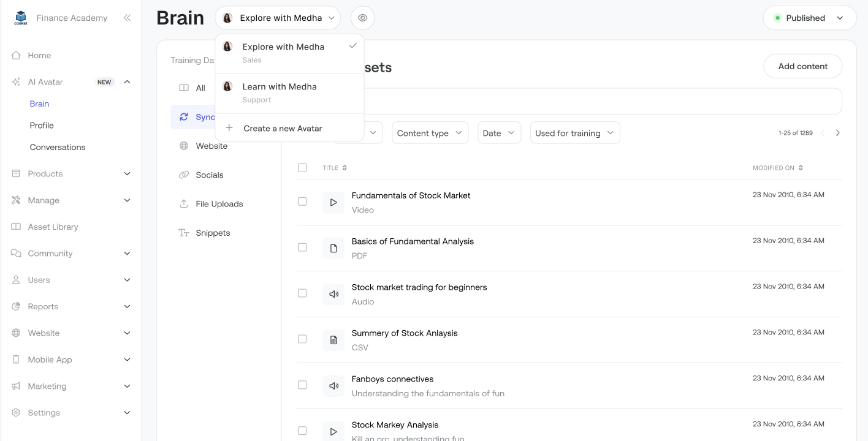Choose Create a new Avatar menu entry
Viewport: 868px width, 441px height.
pyautogui.click(x=283, y=129)
